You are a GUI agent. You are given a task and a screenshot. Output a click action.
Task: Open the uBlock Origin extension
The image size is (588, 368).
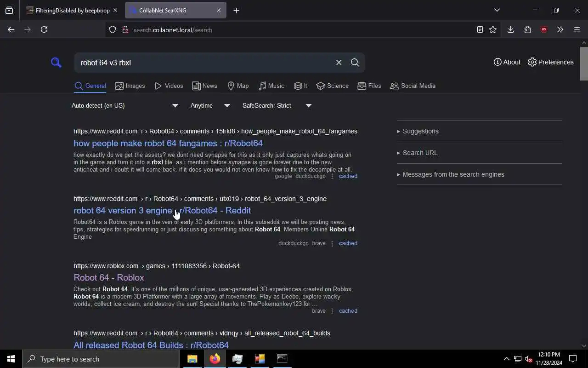544,29
